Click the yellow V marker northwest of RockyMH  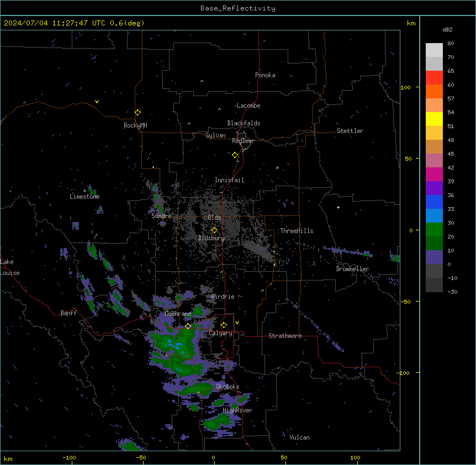(97, 102)
